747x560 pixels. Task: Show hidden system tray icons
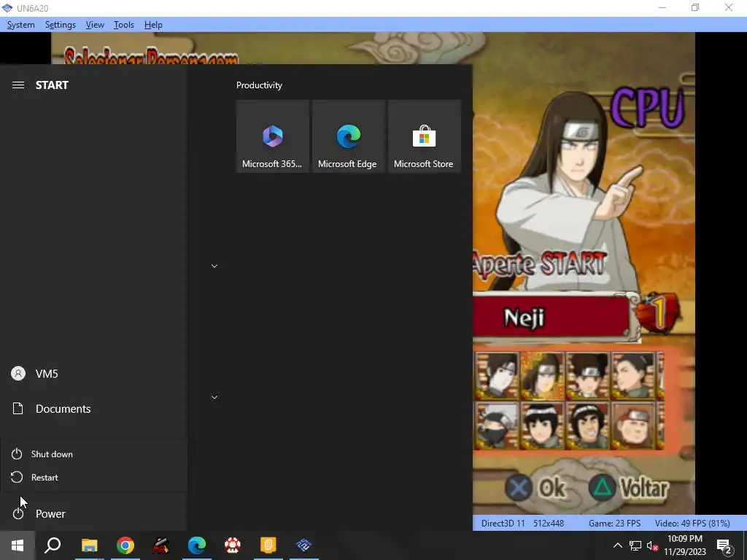pos(617,545)
